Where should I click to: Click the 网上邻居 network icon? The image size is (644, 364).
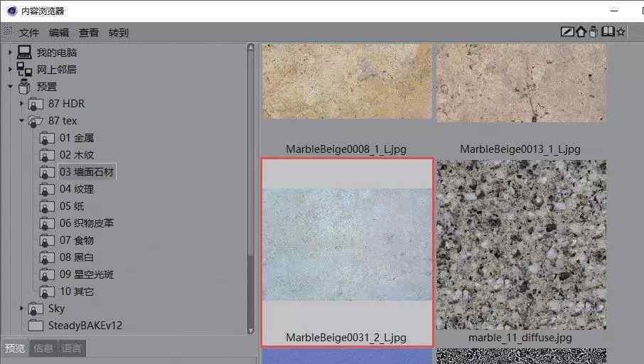tap(24, 70)
